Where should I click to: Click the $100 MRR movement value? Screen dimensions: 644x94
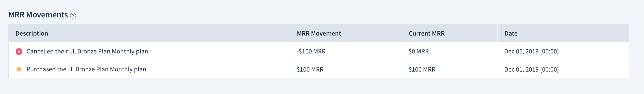pyautogui.click(x=310, y=69)
